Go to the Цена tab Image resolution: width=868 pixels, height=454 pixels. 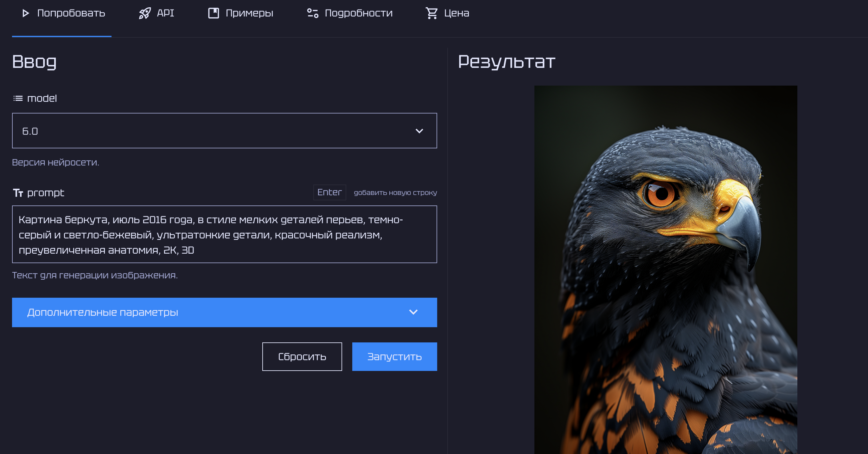pyautogui.click(x=456, y=13)
